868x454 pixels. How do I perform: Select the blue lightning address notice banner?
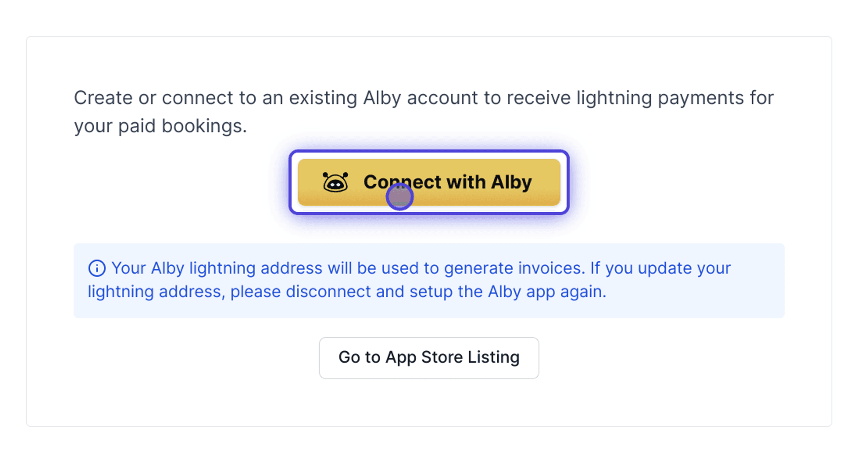[429, 280]
